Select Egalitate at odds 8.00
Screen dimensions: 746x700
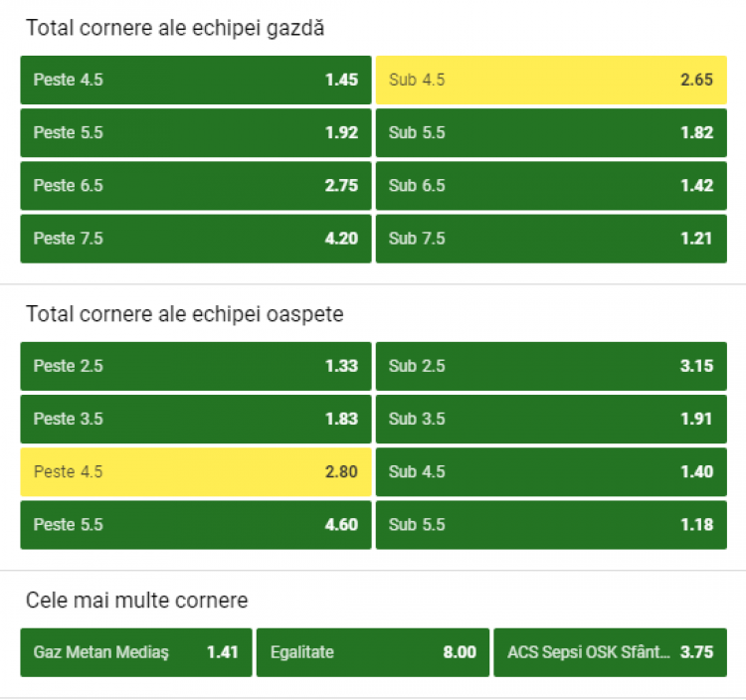(373, 652)
